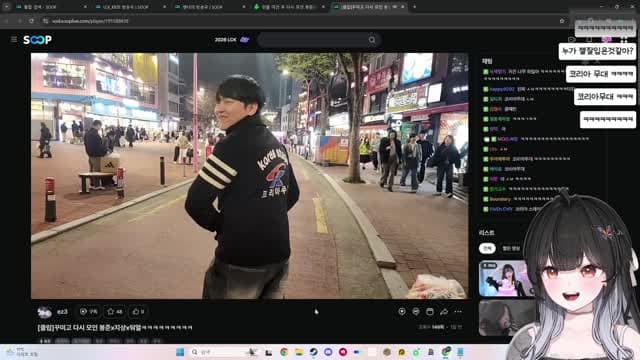This screenshot has height=360, width=640.
Task: Open a new browser tab
Action: [414, 7]
